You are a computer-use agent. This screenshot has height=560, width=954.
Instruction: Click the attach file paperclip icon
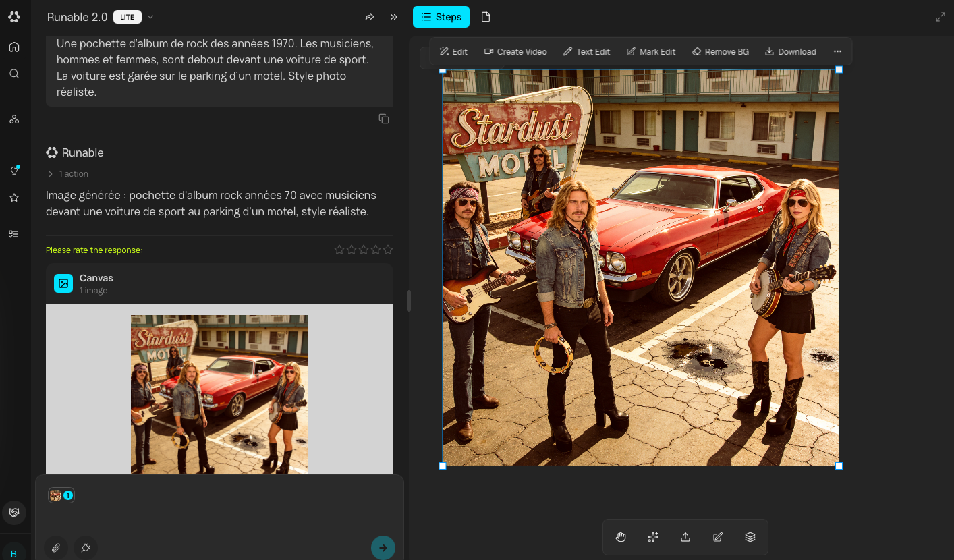(56, 548)
